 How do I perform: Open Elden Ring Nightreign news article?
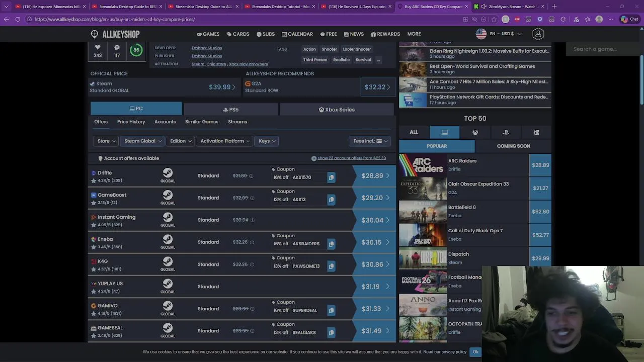pos(475,53)
